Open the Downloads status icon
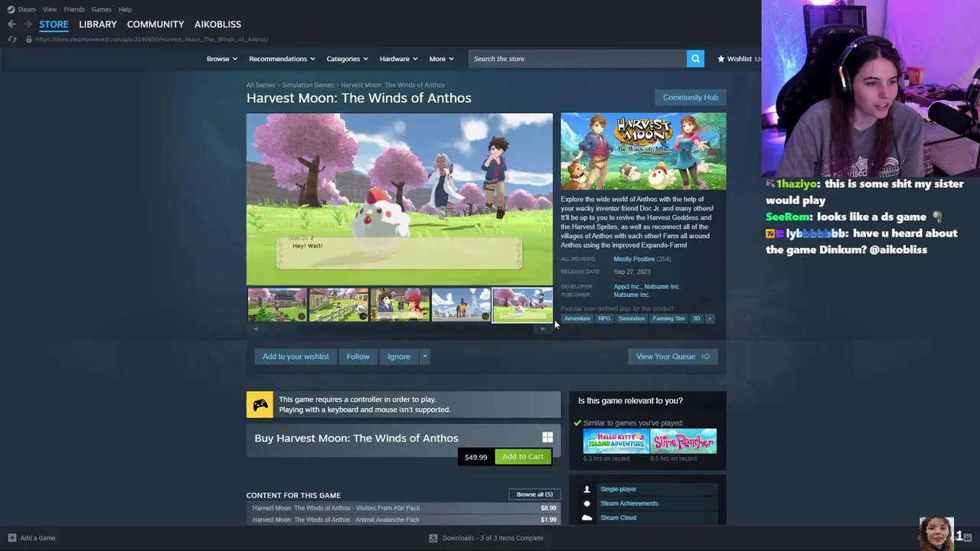Image resolution: width=980 pixels, height=551 pixels. pyautogui.click(x=433, y=538)
